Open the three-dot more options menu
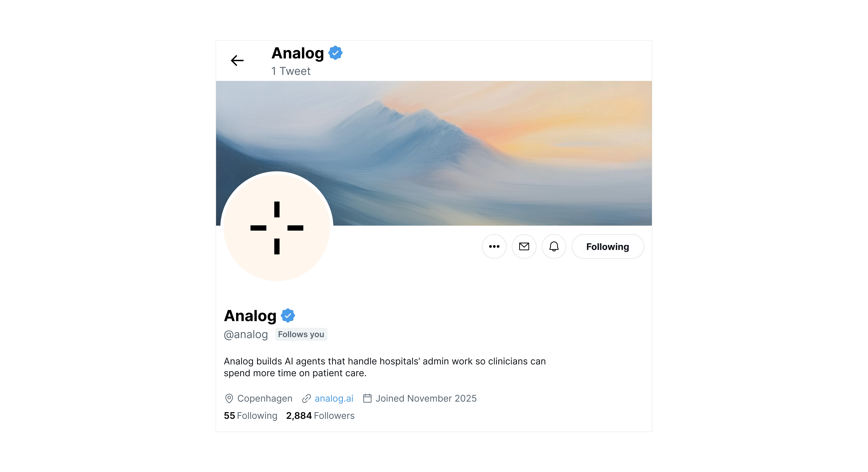Screen dimensions: 868x472 pos(494,247)
